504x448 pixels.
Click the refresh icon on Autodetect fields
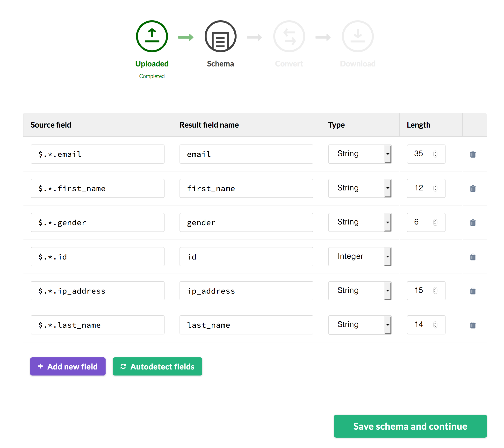pos(123,366)
